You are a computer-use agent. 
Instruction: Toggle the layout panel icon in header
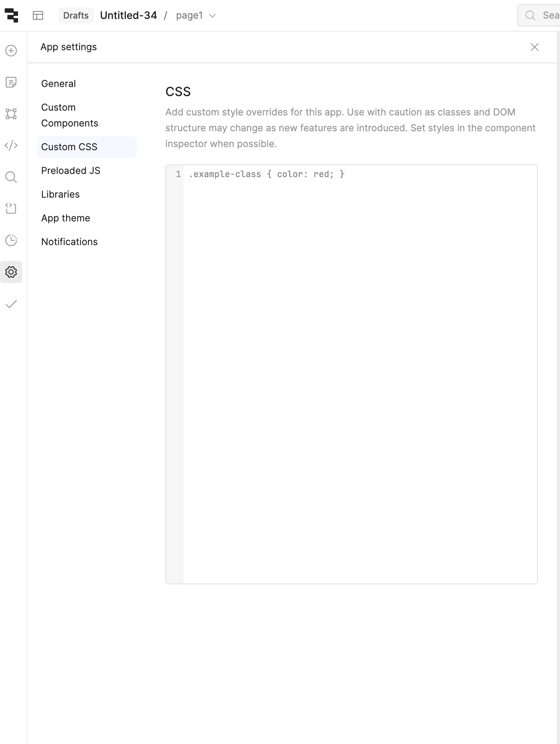click(x=38, y=15)
